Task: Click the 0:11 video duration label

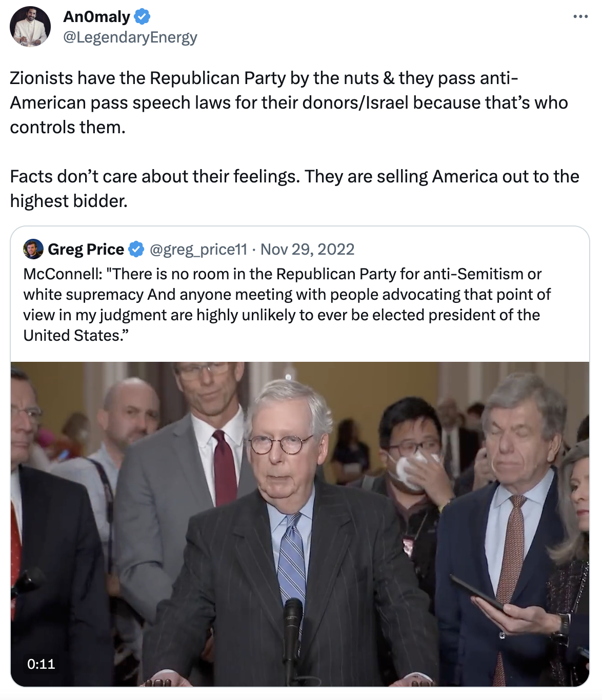Action: [41, 664]
